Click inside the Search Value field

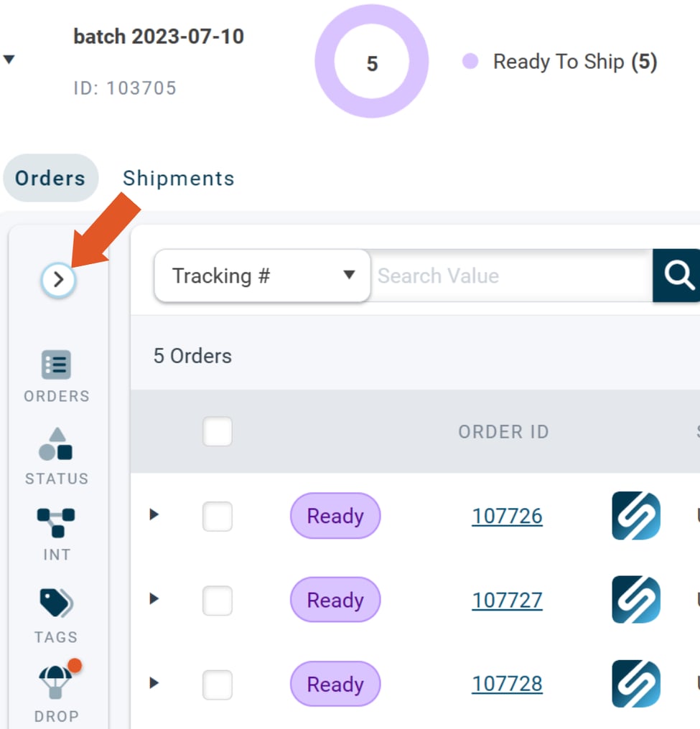point(503,276)
